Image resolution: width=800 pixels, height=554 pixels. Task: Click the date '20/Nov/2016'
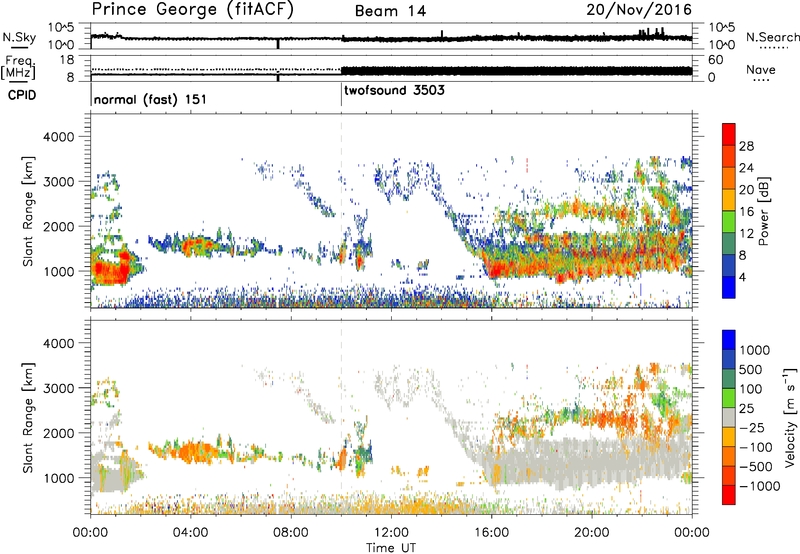pos(639,10)
